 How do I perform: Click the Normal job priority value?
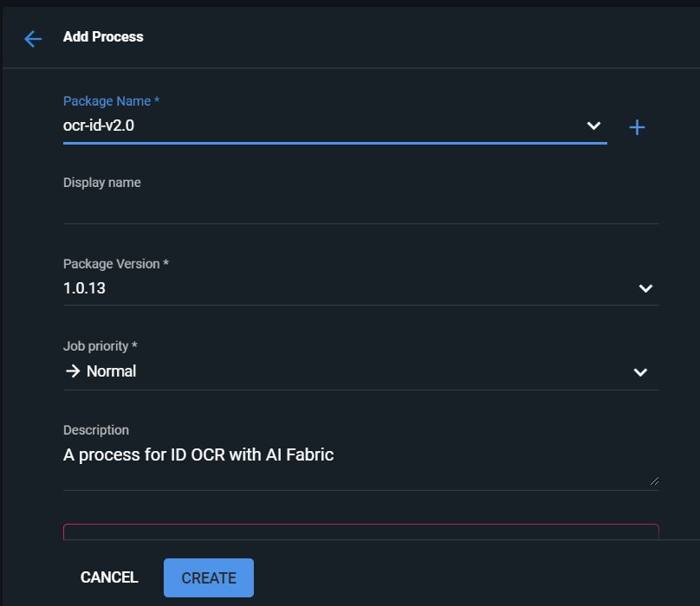111,371
